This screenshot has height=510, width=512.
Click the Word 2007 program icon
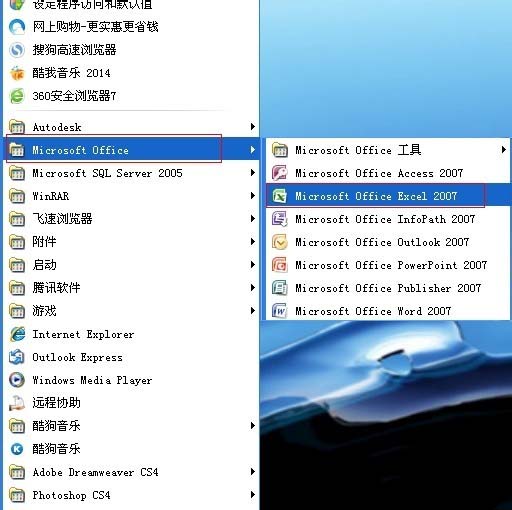click(x=279, y=311)
